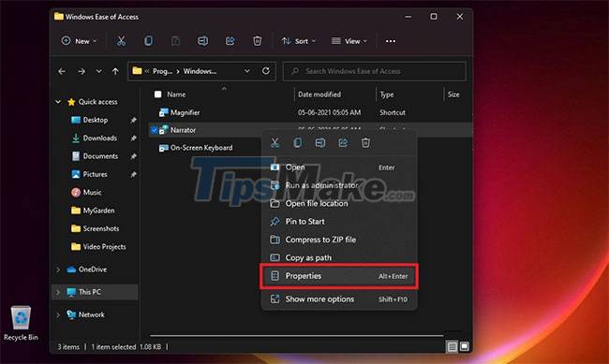Click the pin icon next to Documents

click(x=133, y=156)
